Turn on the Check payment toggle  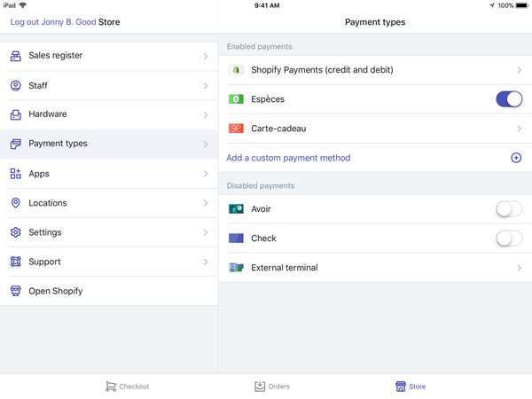(x=508, y=239)
